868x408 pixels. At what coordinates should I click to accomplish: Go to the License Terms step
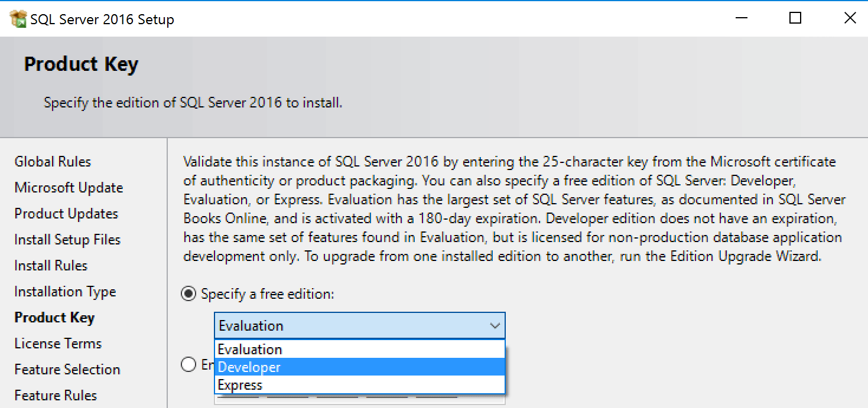pos(58,344)
